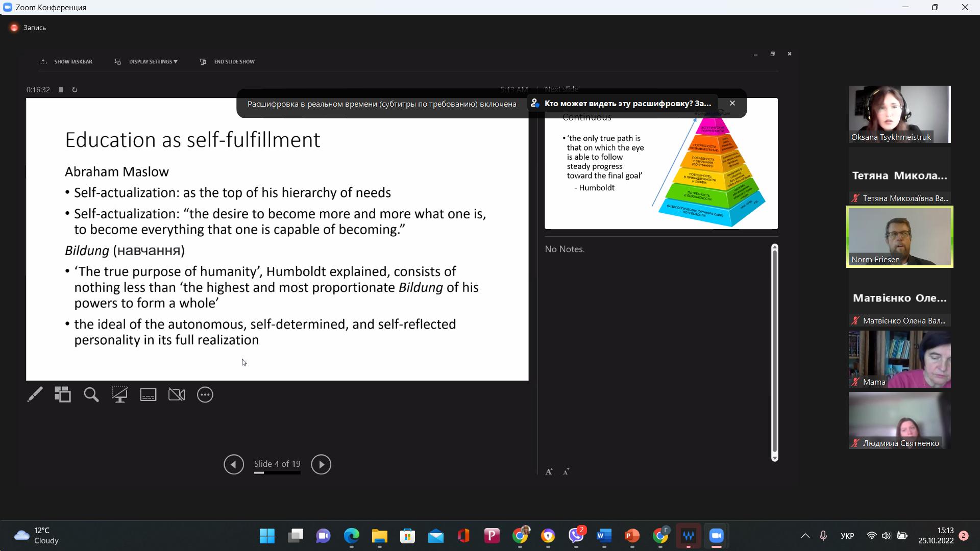Image resolution: width=980 pixels, height=551 pixels.
Task: Dismiss the live transcription notification
Action: point(732,103)
